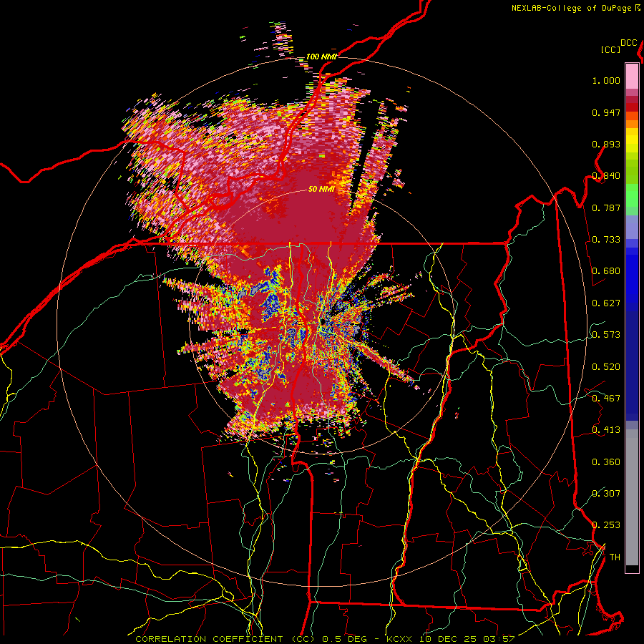This screenshot has height=644, width=644.
Task: Click the 0.840 scale value
Action: point(606,176)
